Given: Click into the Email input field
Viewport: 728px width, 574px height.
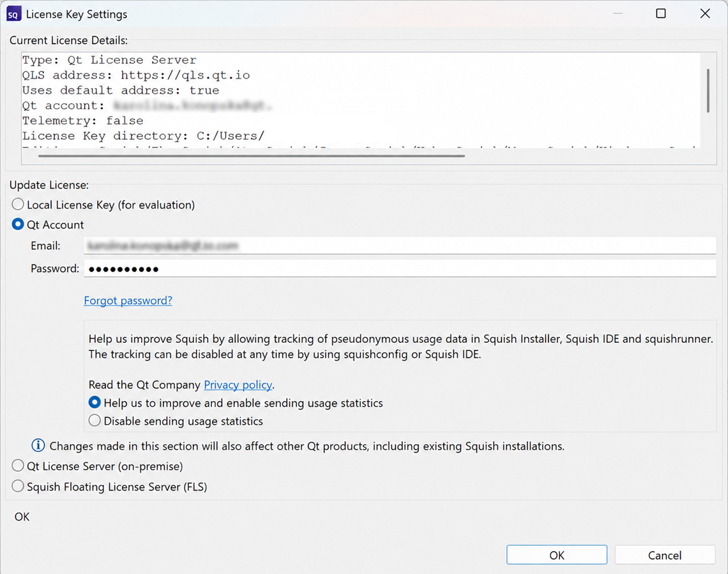Looking at the screenshot, I should coord(400,245).
